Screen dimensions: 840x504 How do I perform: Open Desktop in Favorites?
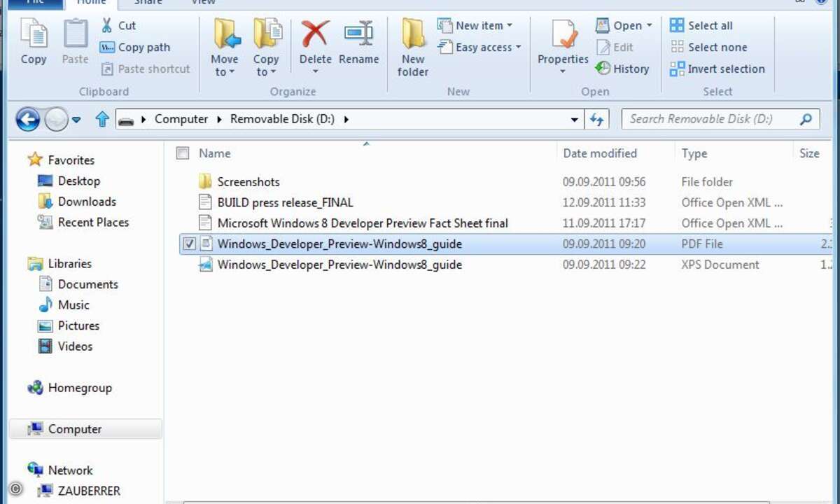pyautogui.click(x=69, y=181)
